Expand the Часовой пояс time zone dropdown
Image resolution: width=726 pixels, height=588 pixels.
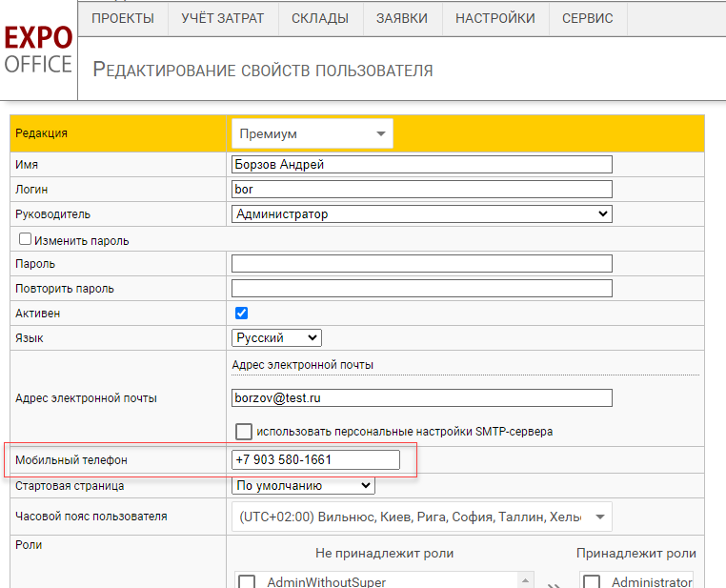421,517
